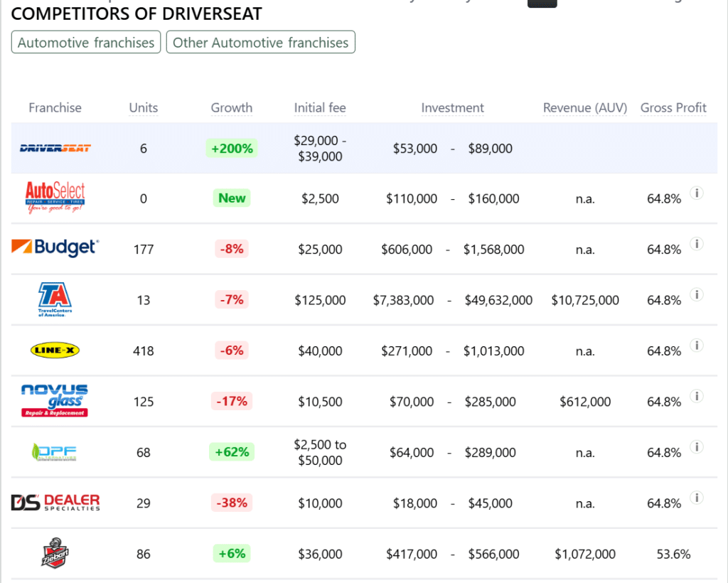Click the $18,000 investment value

[415, 503]
